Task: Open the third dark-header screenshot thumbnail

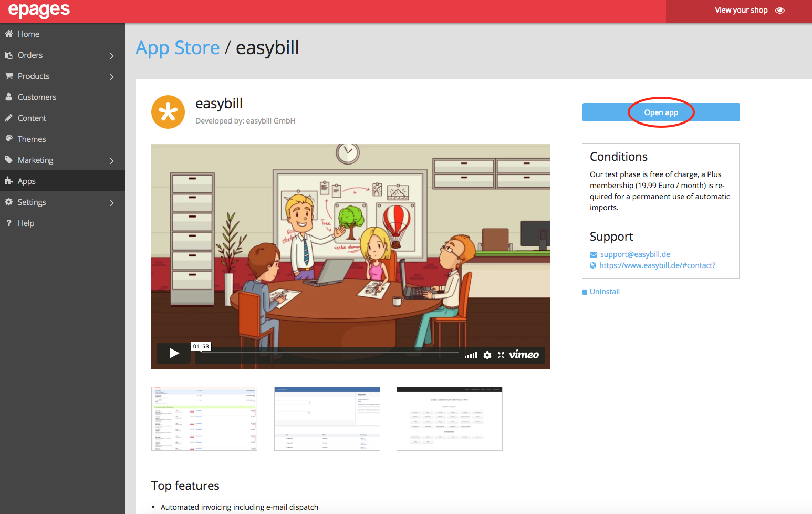Action: [x=450, y=419]
